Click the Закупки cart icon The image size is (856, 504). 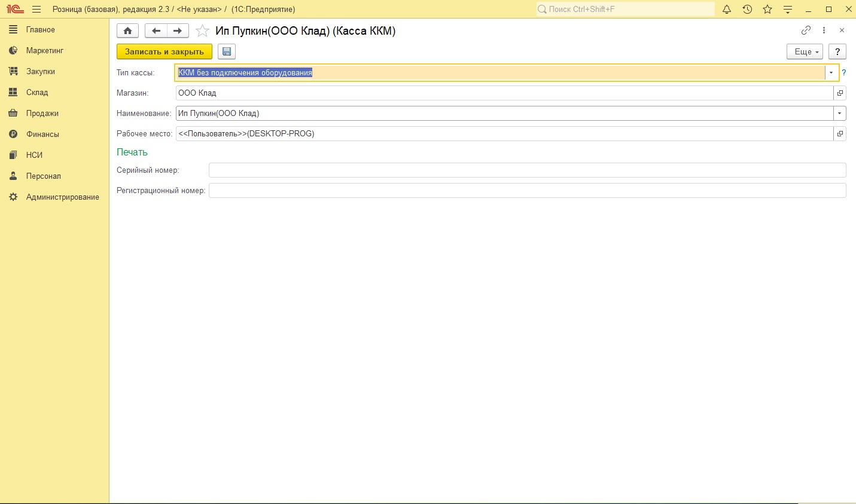point(13,71)
